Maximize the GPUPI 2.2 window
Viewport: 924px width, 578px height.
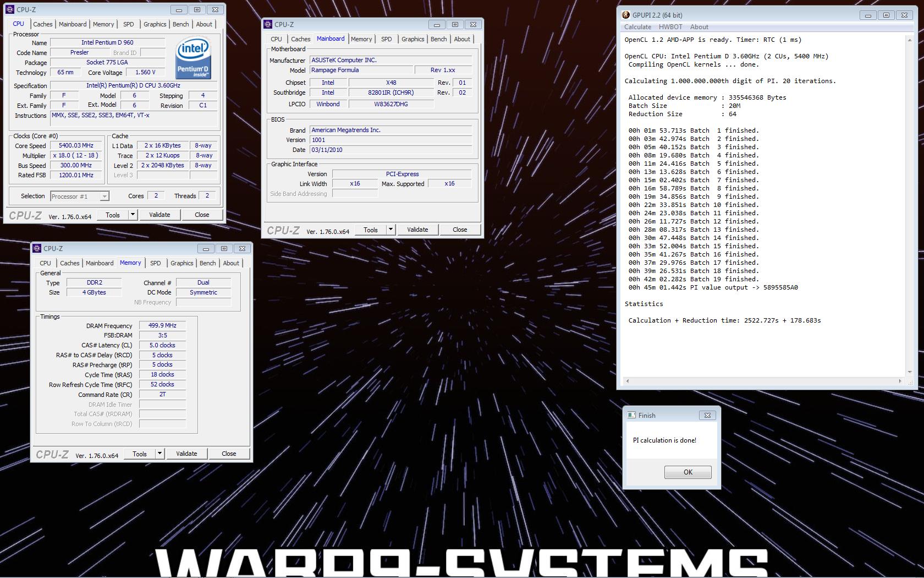pos(886,15)
